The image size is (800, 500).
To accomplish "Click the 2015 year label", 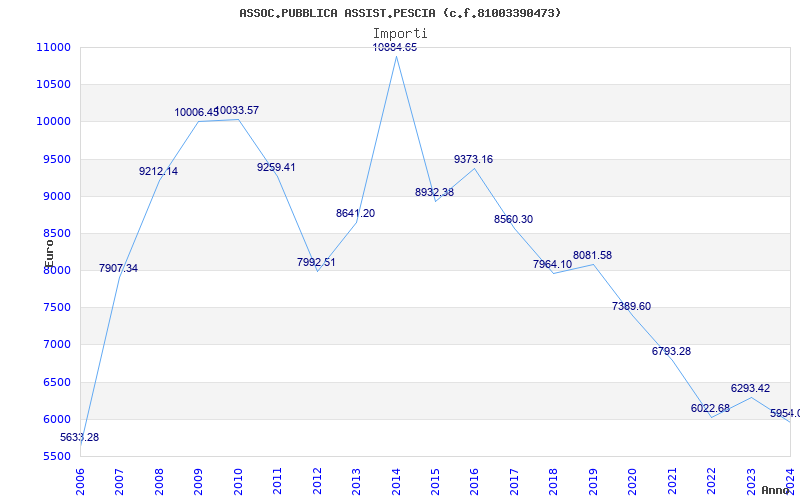I will [435, 482].
